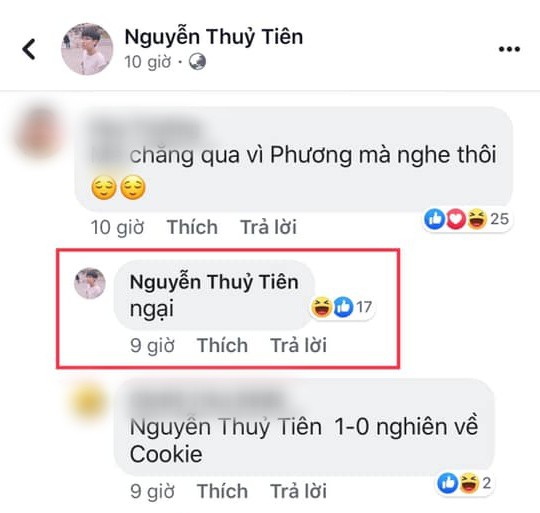View the 17 reactions on the ngại comment
Image resolution: width=540 pixels, height=513 pixels.
(342, 307)
